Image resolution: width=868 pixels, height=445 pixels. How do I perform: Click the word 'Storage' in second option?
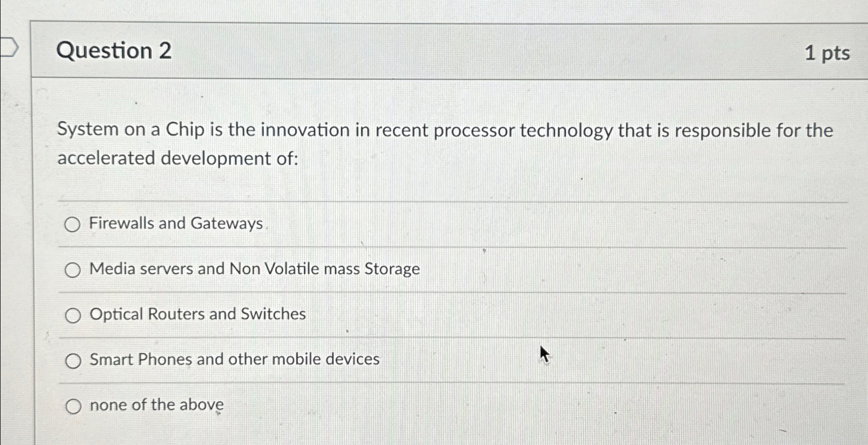[393, 269]
